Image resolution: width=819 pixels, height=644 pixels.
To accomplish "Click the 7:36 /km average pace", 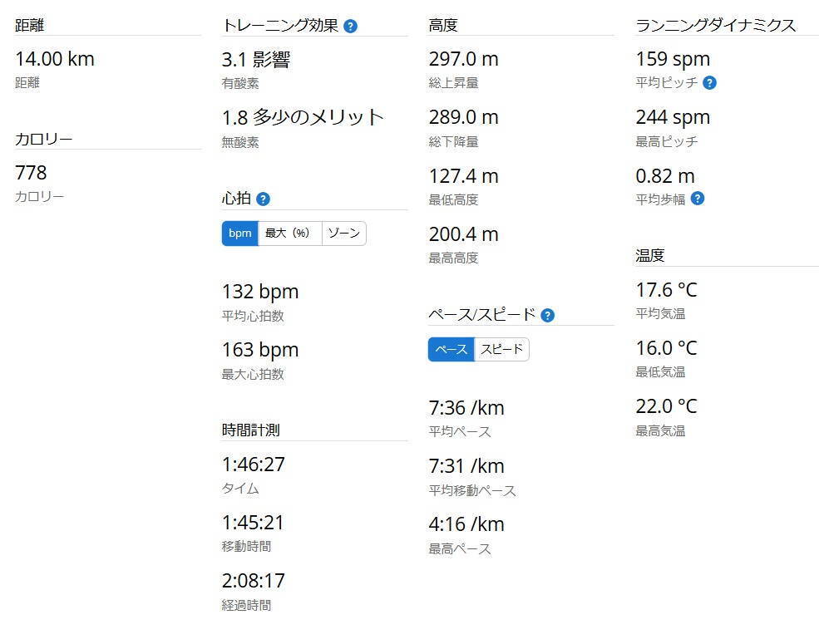I will pyautogui.click(x=466, y=408).
